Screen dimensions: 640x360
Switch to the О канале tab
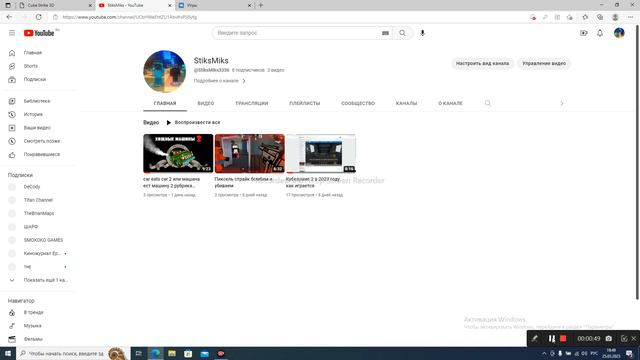click(450, 103)
